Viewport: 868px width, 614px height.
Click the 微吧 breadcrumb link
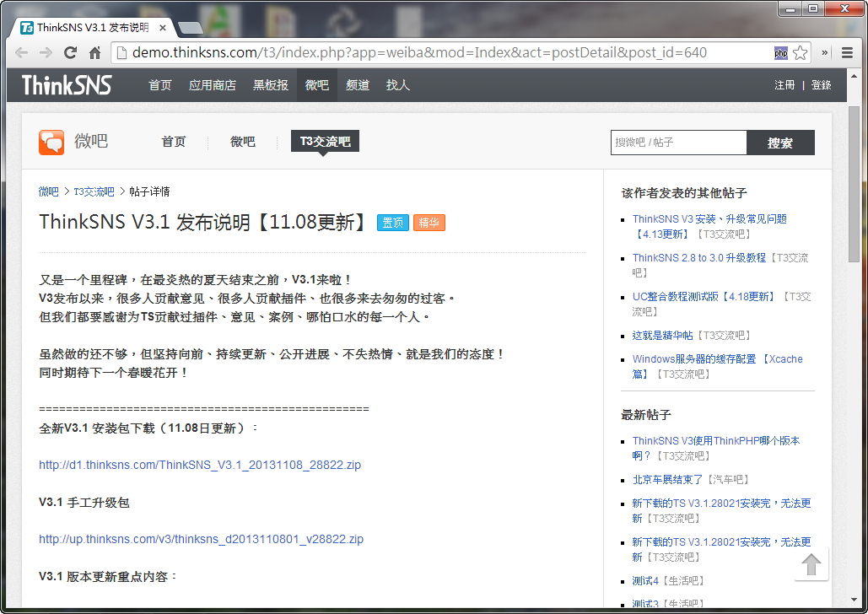49,191
